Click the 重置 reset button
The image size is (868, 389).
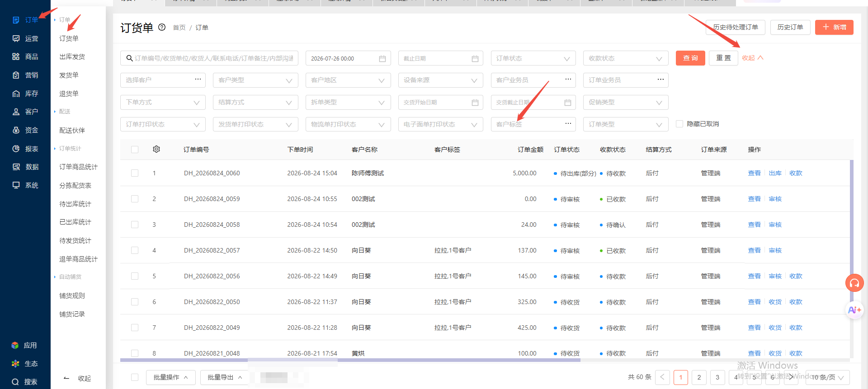[x=724, y=58]
